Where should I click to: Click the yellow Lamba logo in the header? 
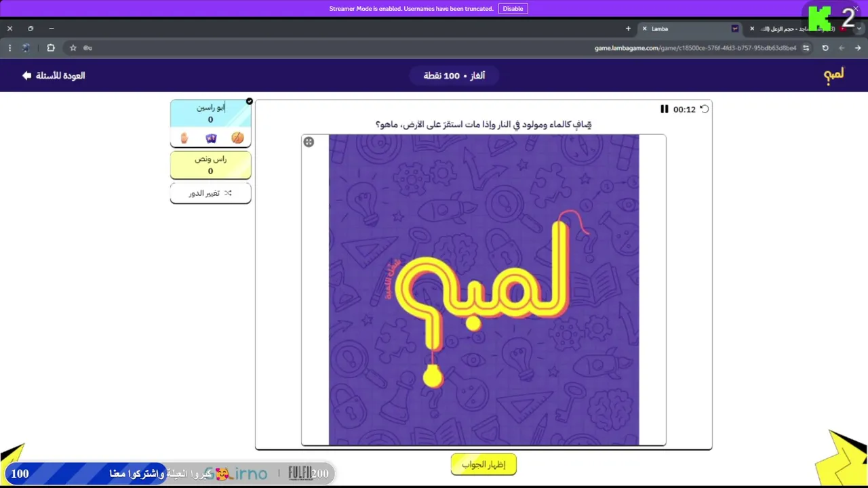[833, 75]
